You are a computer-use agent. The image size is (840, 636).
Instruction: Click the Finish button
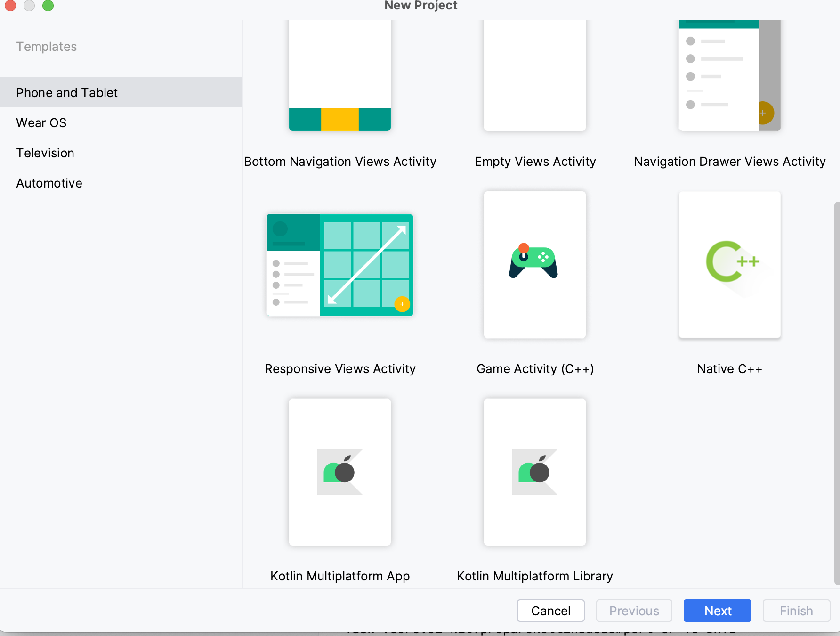tap(796, 611)
